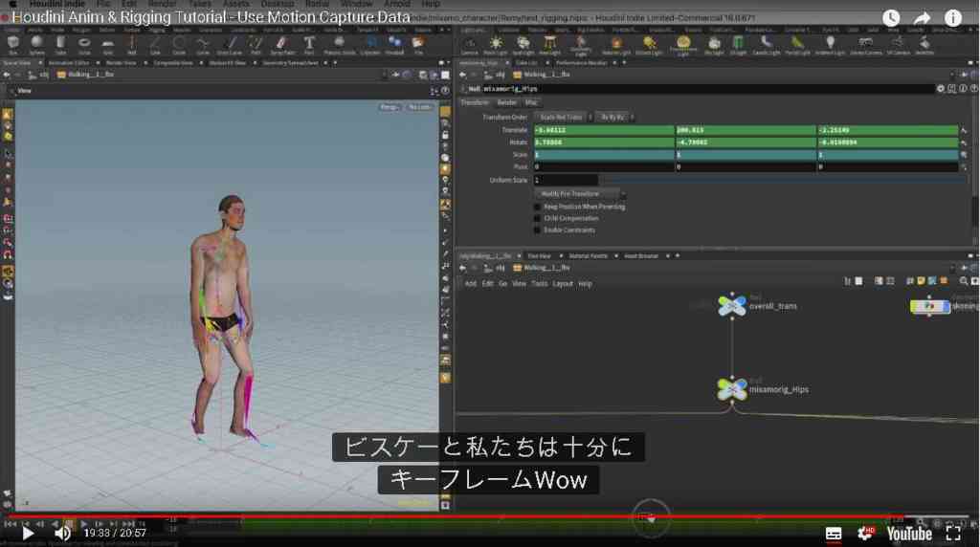Screen dimensions: 980x547
Task: Open the Rx Ry Rz rotation order dropdown
Action: click(x=615, y=118)
